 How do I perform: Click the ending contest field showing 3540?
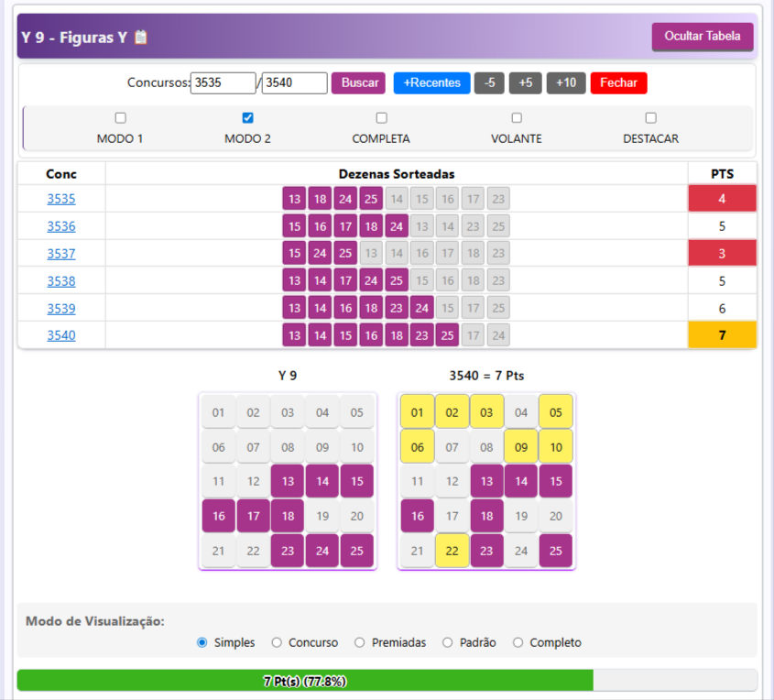click(294, 83)
